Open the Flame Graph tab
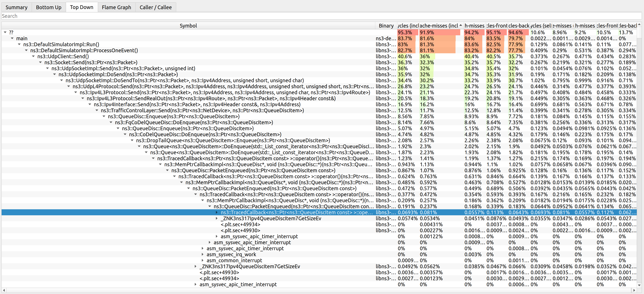This screenshot has height=294, width=644. pyautogui.click(x=116, y=7)
